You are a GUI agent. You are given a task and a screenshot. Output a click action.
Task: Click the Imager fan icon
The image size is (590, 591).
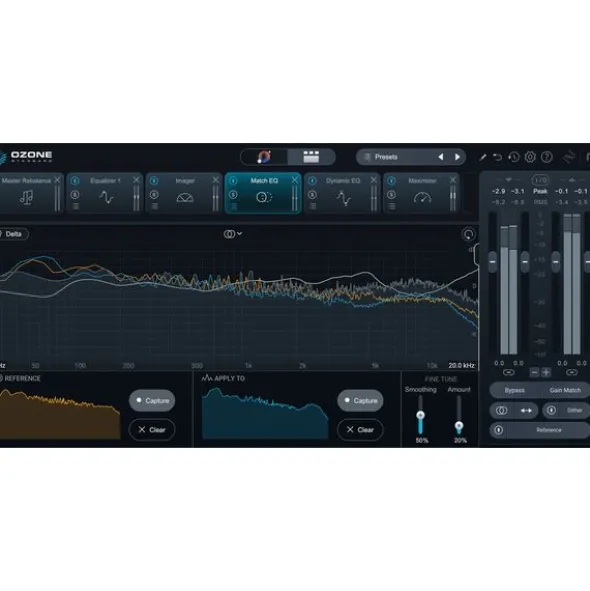(x=185, y=198)
